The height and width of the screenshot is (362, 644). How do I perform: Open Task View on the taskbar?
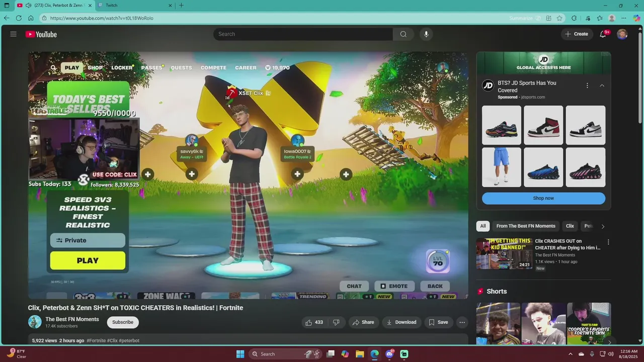tap(330, 354)
